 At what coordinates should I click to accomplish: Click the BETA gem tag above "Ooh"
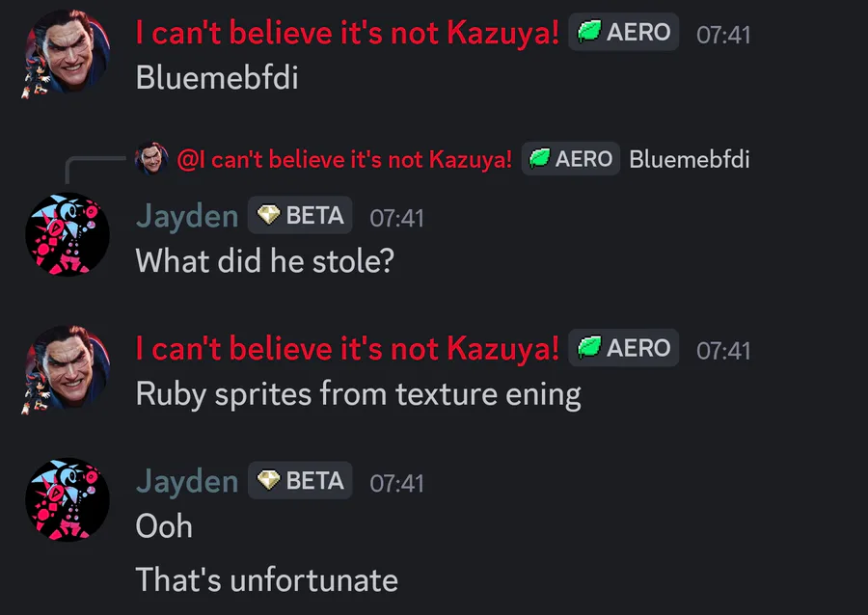(x=300, y=480)
